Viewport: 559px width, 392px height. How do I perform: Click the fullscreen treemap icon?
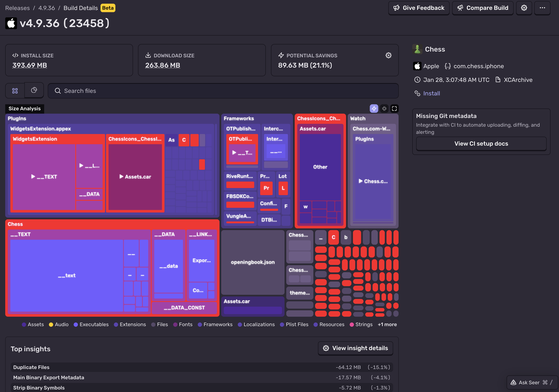[x=394, y=109]
